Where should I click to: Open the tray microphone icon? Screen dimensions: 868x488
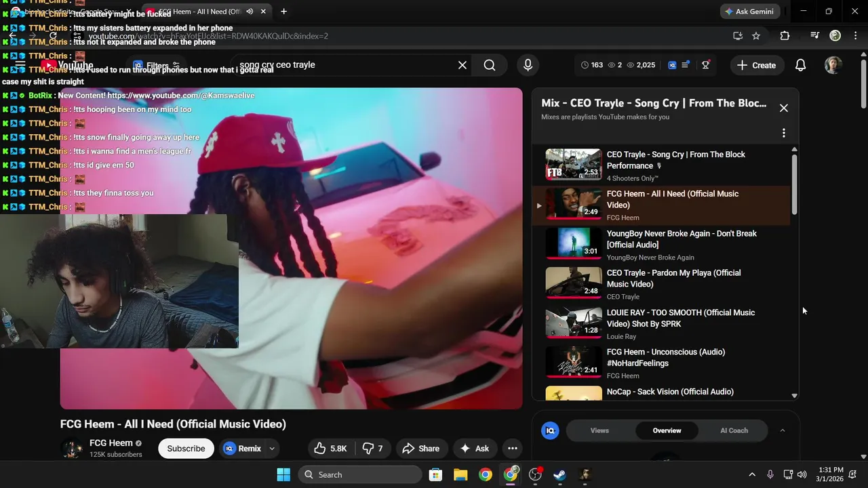click(x=770, y=474)
